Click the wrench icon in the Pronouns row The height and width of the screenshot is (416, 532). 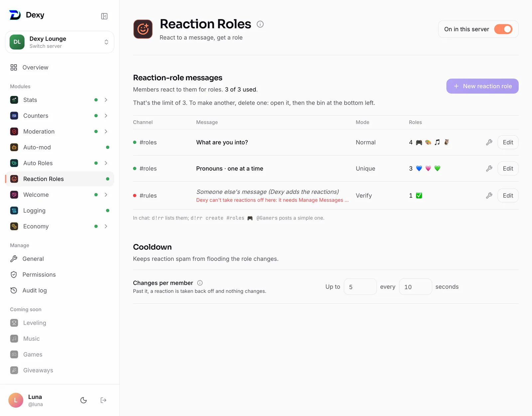pos(489,168)
